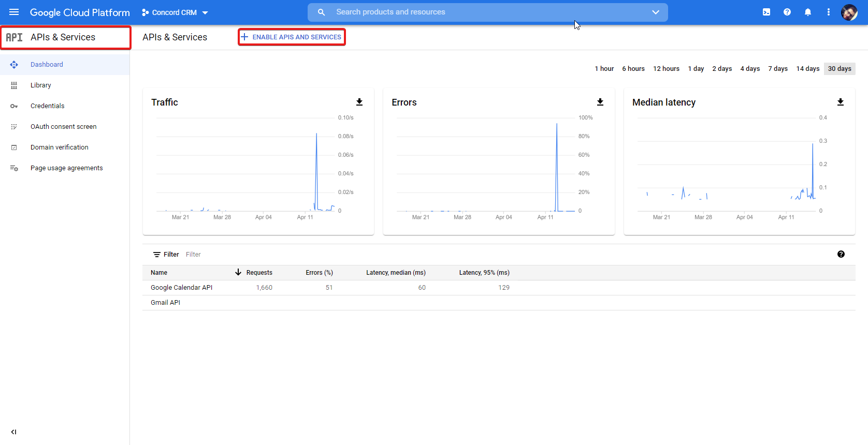Click the Domain verification checkbox icon

14,147
